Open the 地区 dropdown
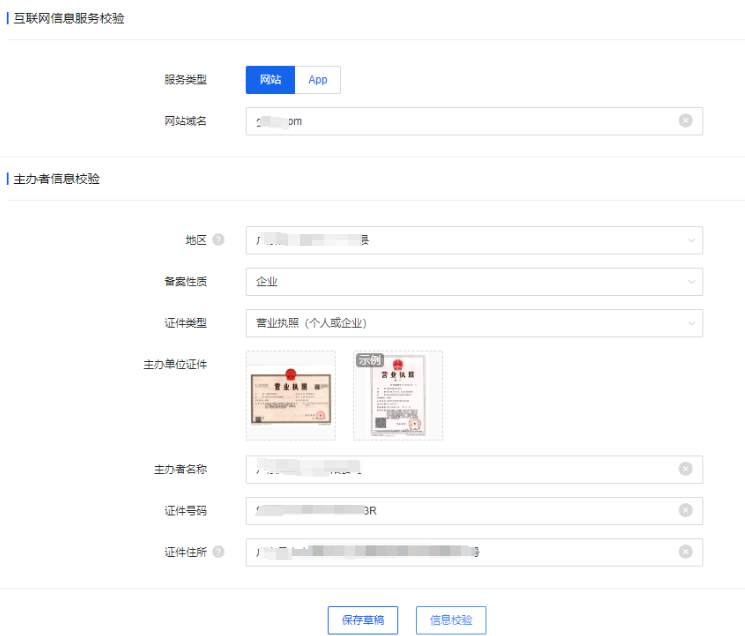The height and width of the screenshot is (636, 745). (x=473, y=240)
